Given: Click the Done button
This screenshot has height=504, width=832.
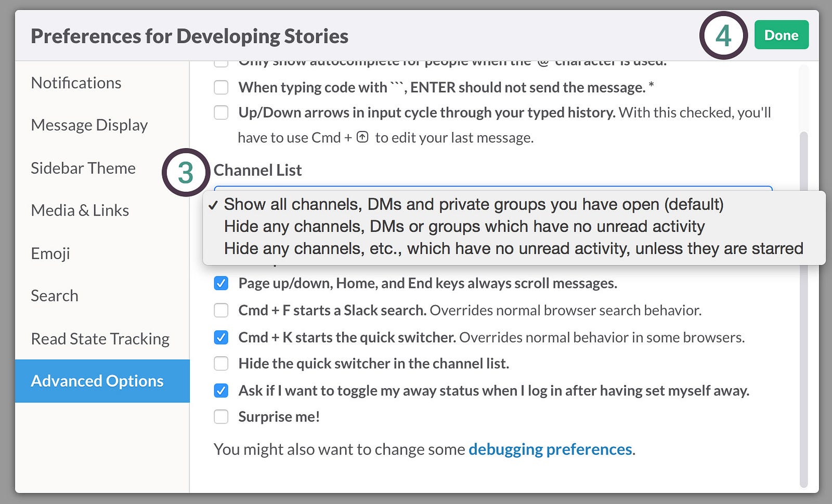Looking at the screenshot, I should pyautogui.click(x=781, y=35).
